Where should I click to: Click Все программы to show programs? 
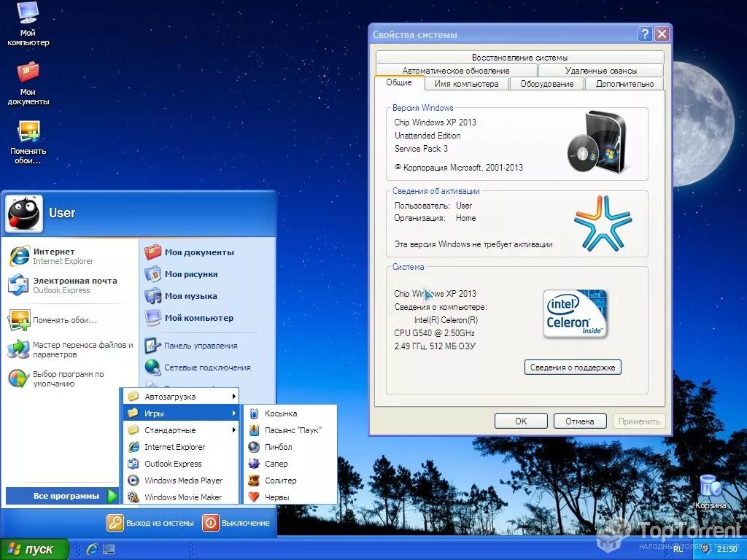pyautogui.click(x=62, y=496)
